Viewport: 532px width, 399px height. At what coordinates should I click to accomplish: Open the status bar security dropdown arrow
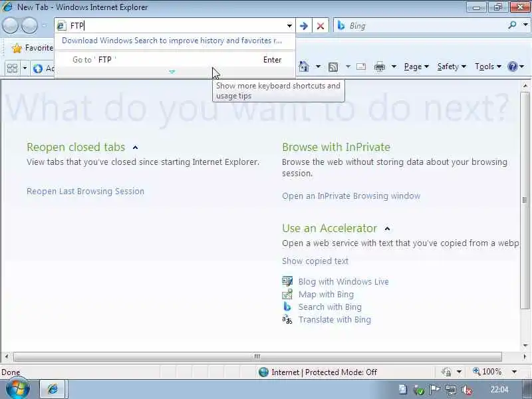[x=459, y=372]
